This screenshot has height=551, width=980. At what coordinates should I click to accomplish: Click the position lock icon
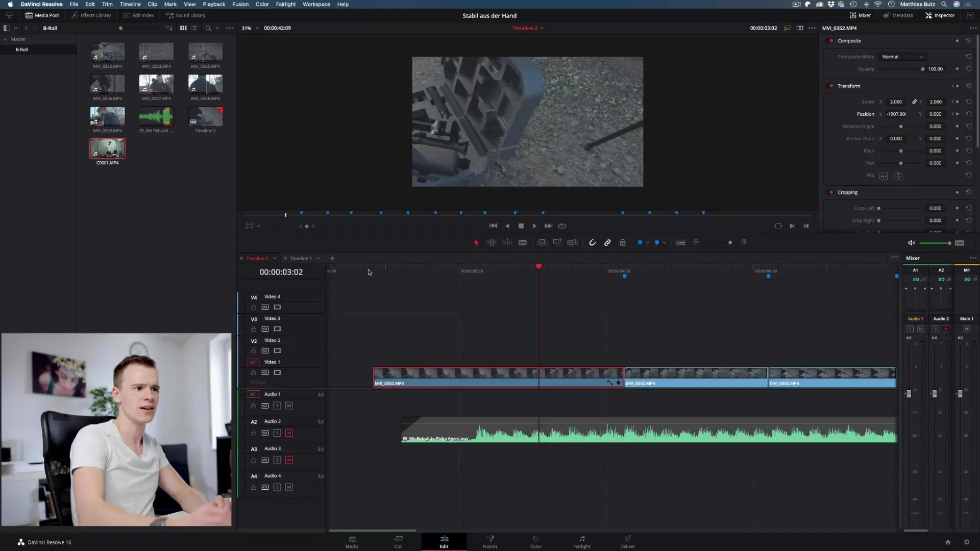click(623, 243)
